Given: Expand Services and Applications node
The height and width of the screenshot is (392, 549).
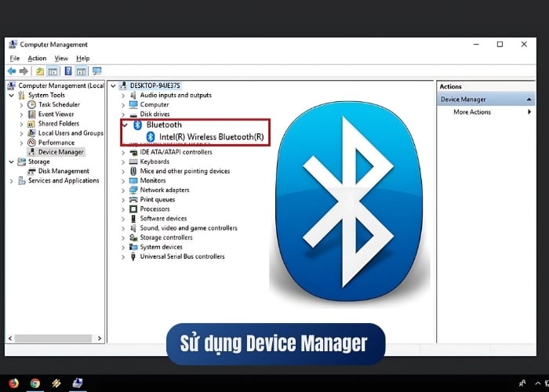Looking at the screenshot, I should [11, 180].
